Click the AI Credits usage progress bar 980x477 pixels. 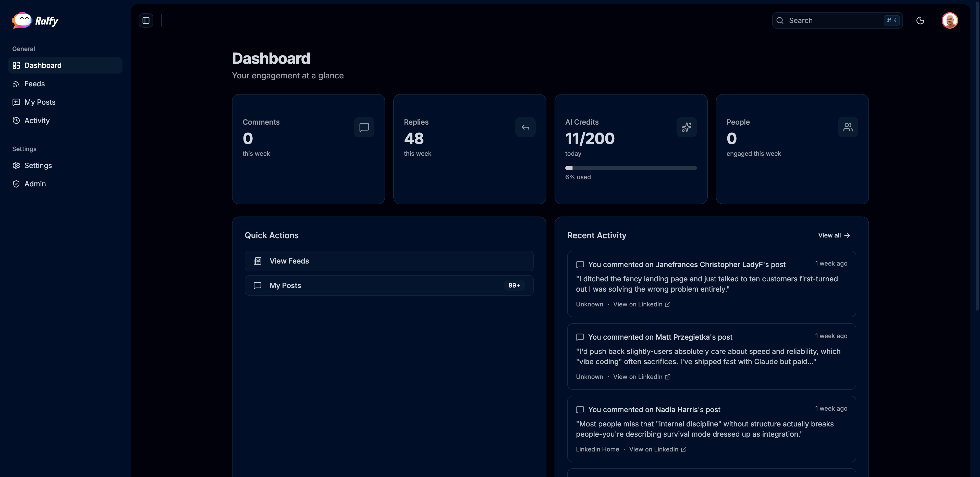pos(631,168)
